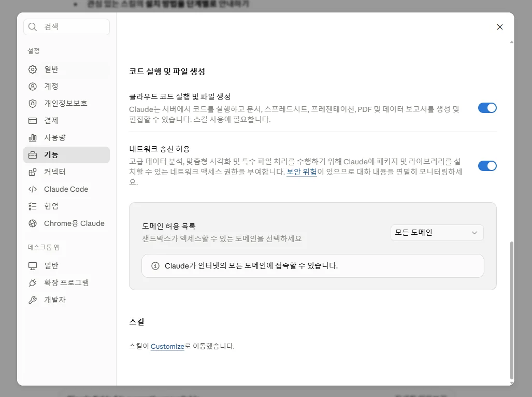The height and width of the screenshot is (397, 532).
Task: Click '샌드박스가 액세스할 수 있는 도메인을 선택하세요' text
Action: click(x=222, y=238)
